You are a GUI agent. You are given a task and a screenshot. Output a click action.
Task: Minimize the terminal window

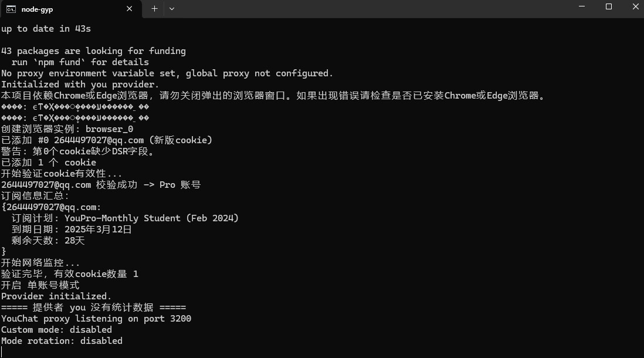click(581, 7)
